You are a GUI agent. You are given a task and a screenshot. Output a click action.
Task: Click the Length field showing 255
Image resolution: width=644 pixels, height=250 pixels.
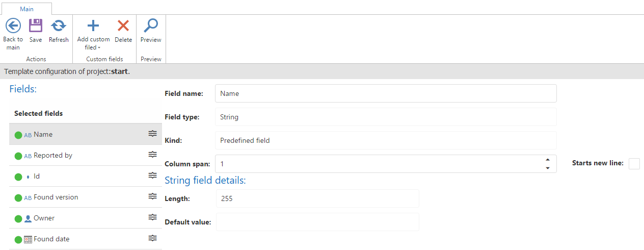point(317,198)
